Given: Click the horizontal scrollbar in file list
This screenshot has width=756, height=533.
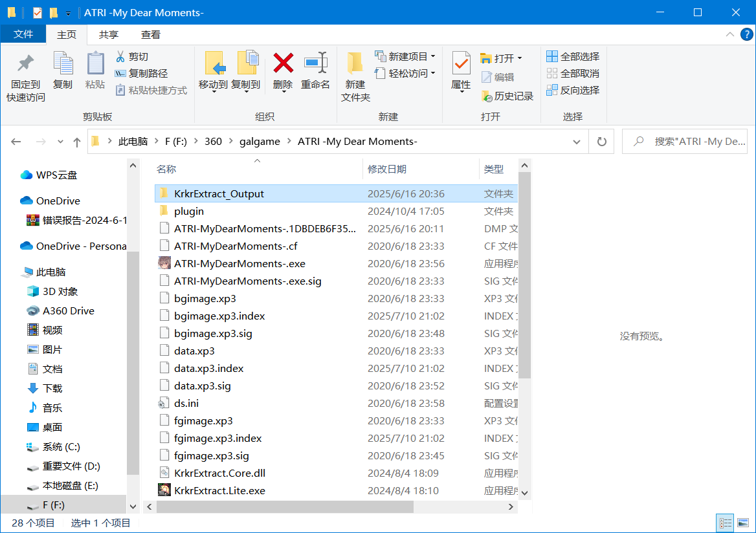Looking at the screenshot, I should (285, 506).
